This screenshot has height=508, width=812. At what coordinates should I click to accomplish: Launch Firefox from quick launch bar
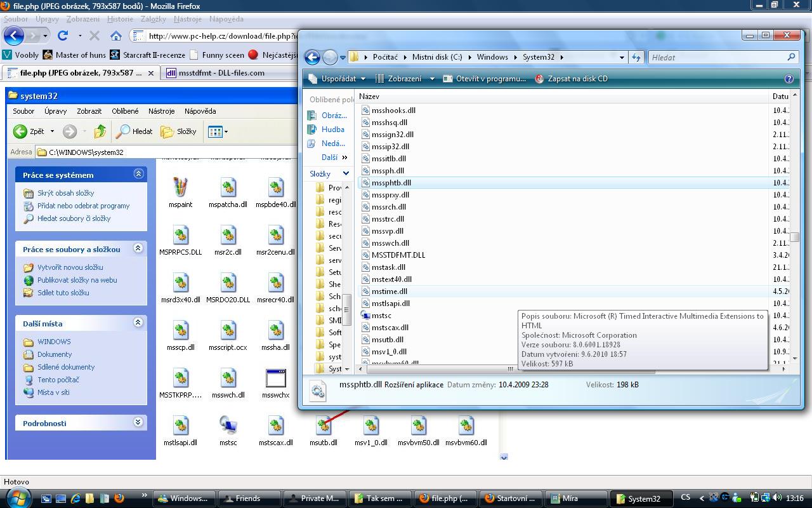(x=119, y=498)
